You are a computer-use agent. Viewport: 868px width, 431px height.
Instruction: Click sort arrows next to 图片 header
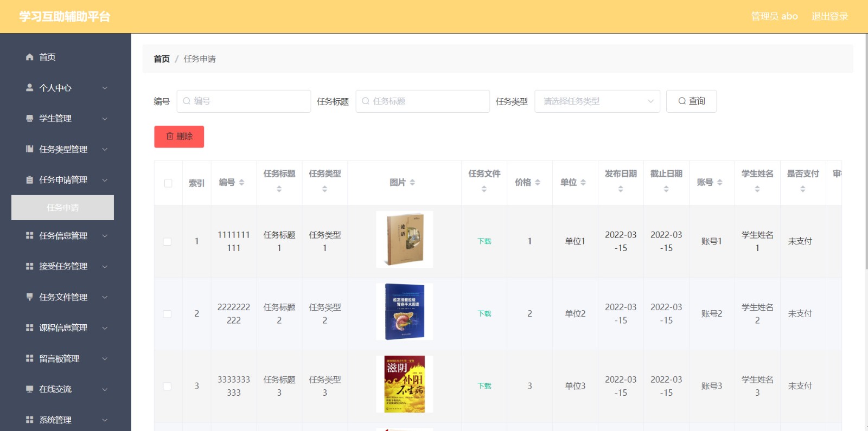pos(412,183)
